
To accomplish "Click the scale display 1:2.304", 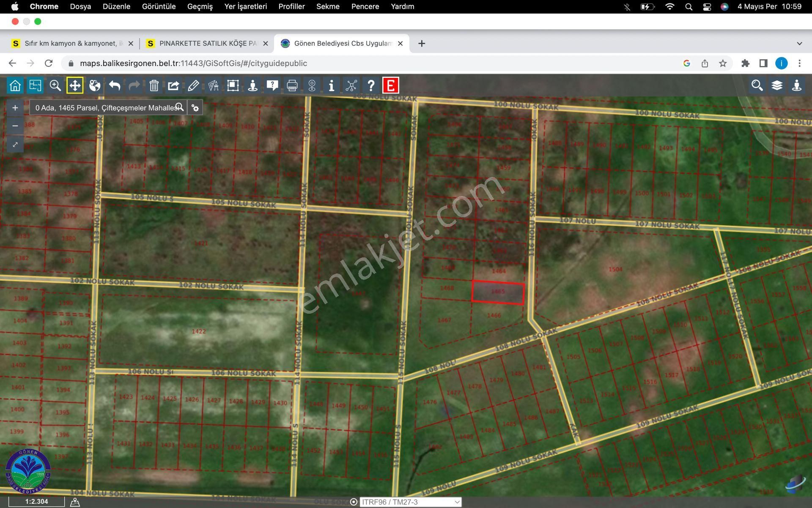I will 36,502.
